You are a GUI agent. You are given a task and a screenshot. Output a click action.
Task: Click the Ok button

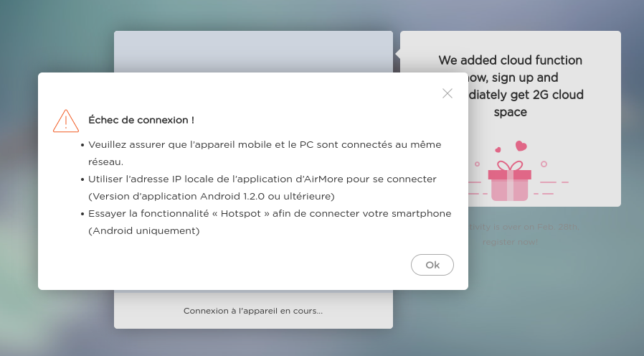click(x=432, y=265)
